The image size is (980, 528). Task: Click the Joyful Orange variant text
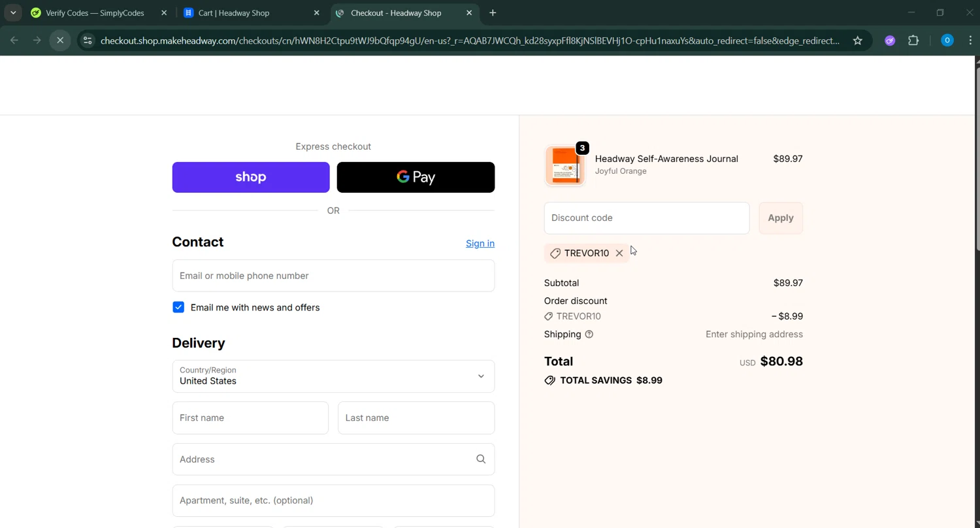(621, 171)
